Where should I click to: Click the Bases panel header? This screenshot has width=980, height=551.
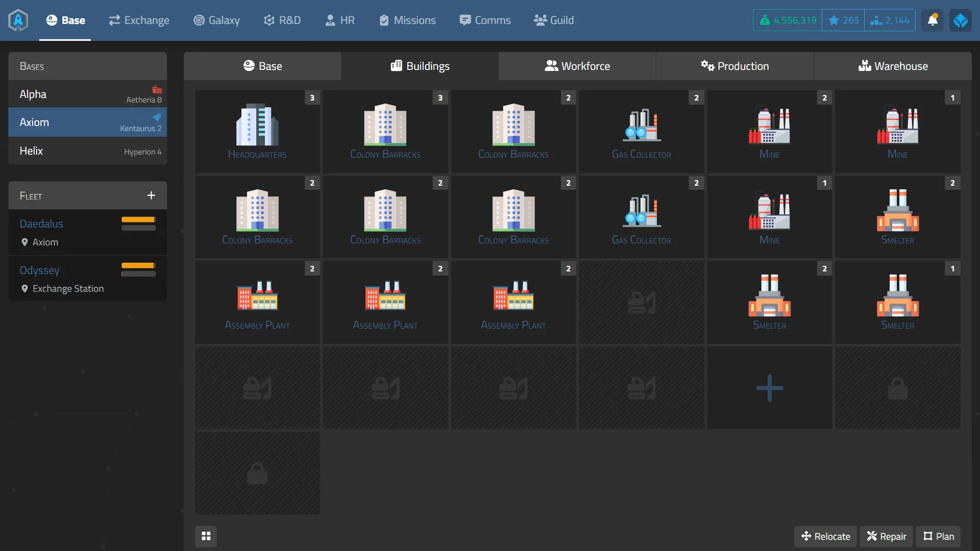[x=88, y=66]
